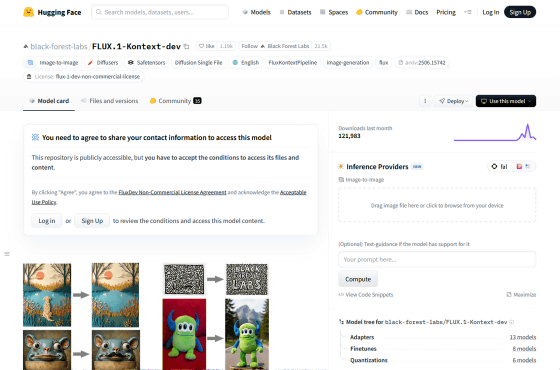Open Docs in top navigation
Viewport: 560px width, 370px height.
(417, 12)
